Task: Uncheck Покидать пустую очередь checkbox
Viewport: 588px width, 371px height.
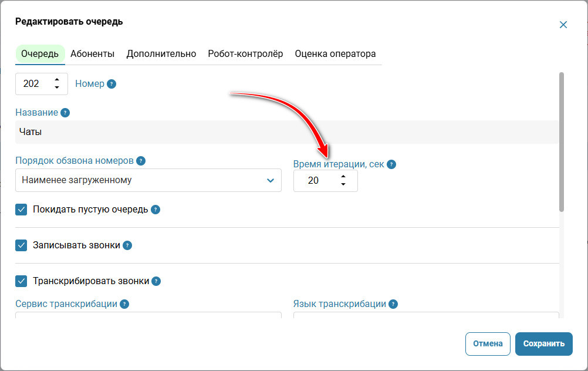Action: (21, 210)
